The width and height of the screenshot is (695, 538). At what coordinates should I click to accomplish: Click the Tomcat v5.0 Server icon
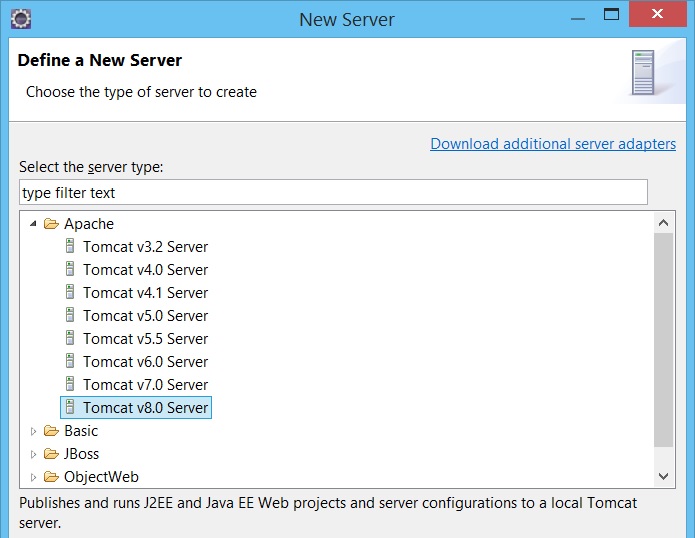pyautogui.click(x=70, y=315)
